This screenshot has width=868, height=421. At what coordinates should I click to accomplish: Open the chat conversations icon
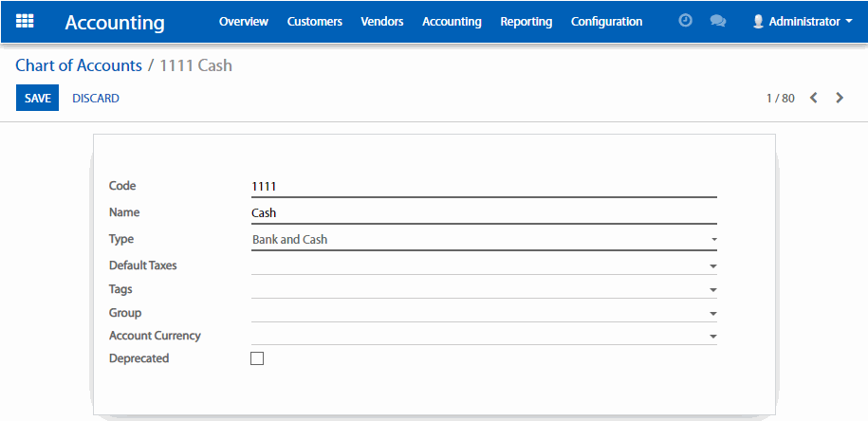coord(718,21)
